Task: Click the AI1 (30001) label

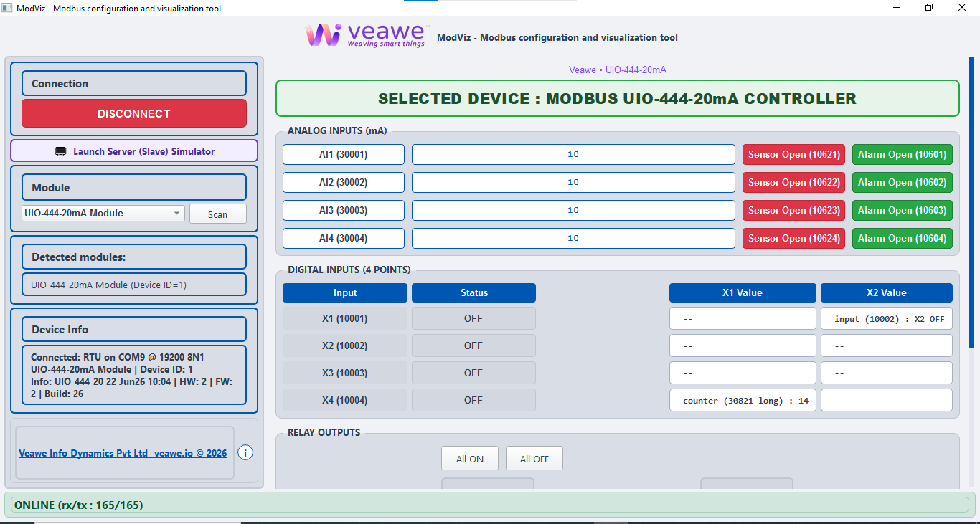Action: (x=344, y=154)
